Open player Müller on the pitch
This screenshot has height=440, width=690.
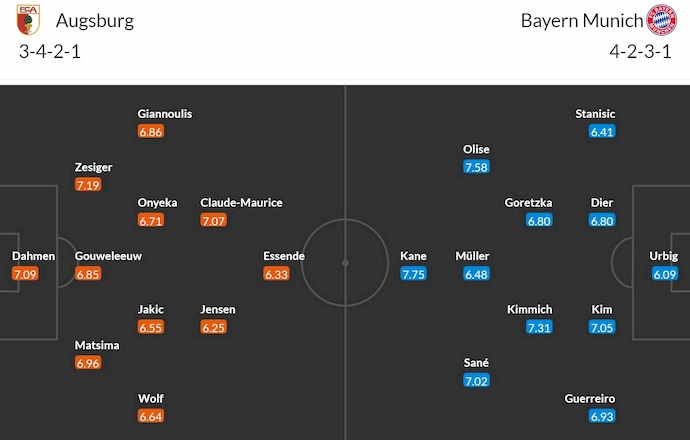[x=472, y=256]
